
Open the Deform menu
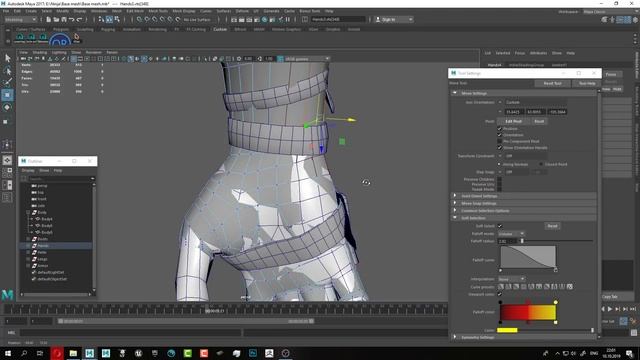(242, 11)
